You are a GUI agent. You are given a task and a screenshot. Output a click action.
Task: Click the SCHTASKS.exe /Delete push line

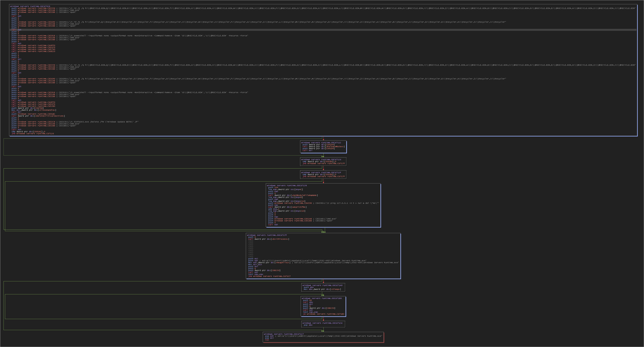point(75,122)
